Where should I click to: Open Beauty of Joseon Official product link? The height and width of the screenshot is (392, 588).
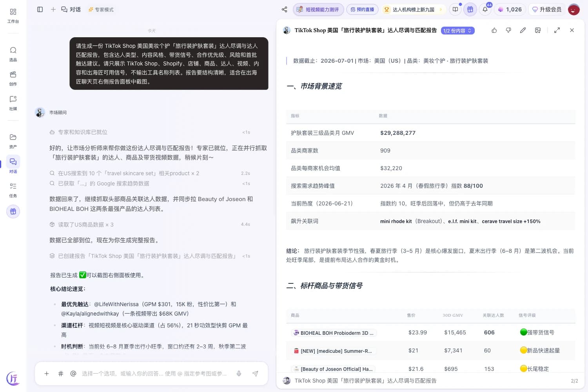pyautogui.click(x=334, y=369)
